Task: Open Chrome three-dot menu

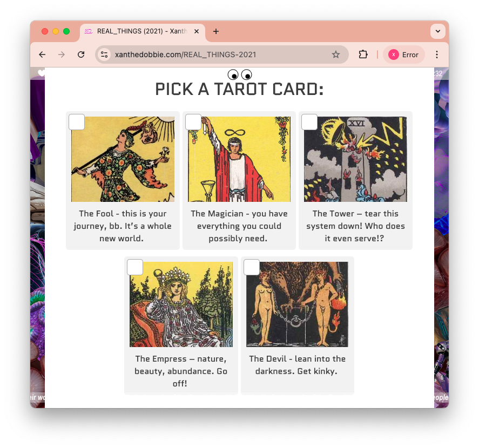Action: coord(437,55)
